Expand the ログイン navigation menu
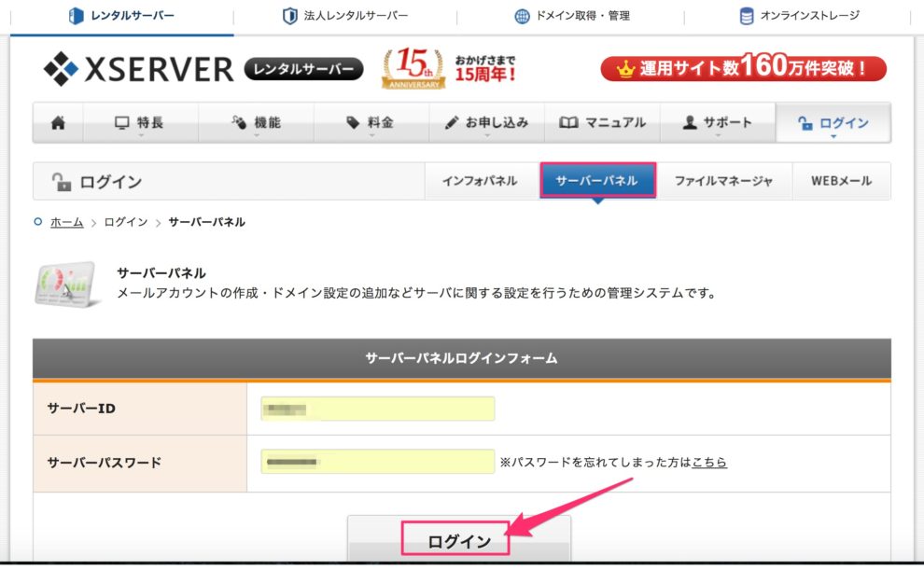The image size is (924, 583). 833,122
